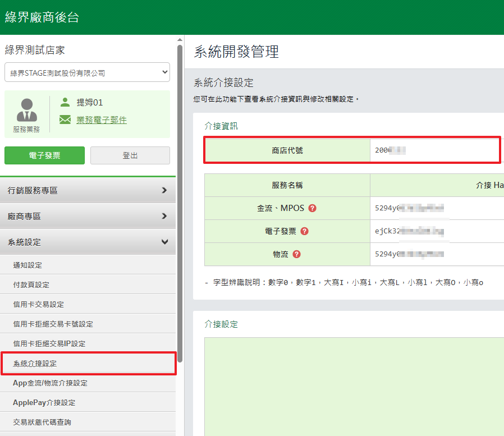
Task: Click the 介接資訊 section heading
Action: (221, 126)
